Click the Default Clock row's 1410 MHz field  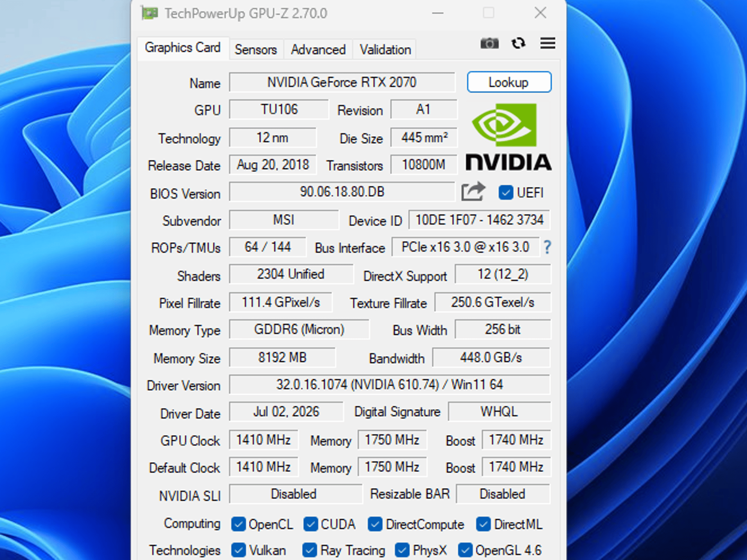click(x=263, y=467)
